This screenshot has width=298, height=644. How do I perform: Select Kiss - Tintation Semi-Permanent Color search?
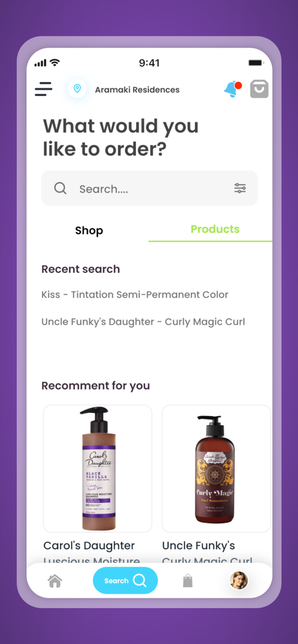pyautogui.click(x=135, y=294)
